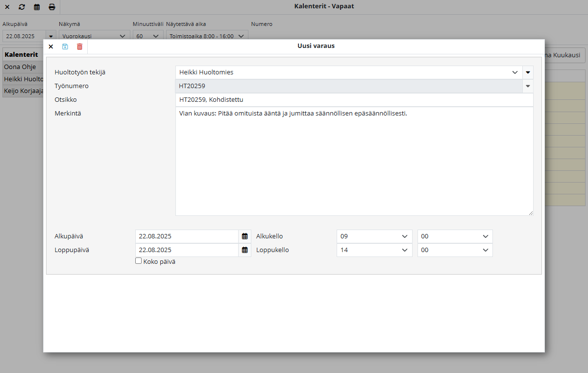Click into the Merkintä text area
This screenshot has height=373, width=588.
(354, 162)
